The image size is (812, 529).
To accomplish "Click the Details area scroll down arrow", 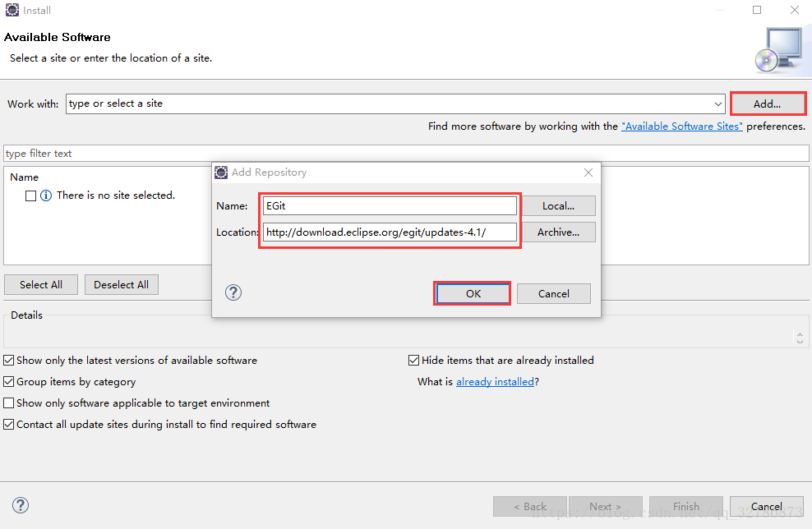I will (800, 341).
